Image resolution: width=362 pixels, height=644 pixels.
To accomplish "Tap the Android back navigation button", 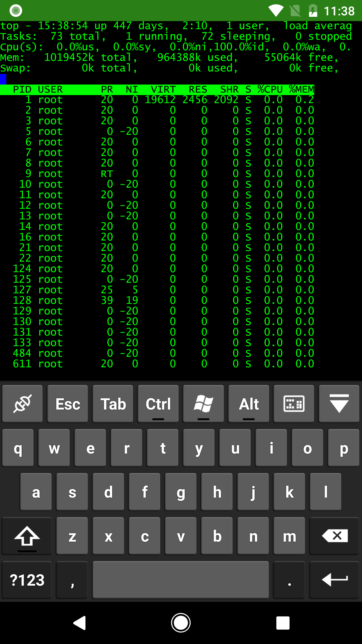I will pos(80,623).
